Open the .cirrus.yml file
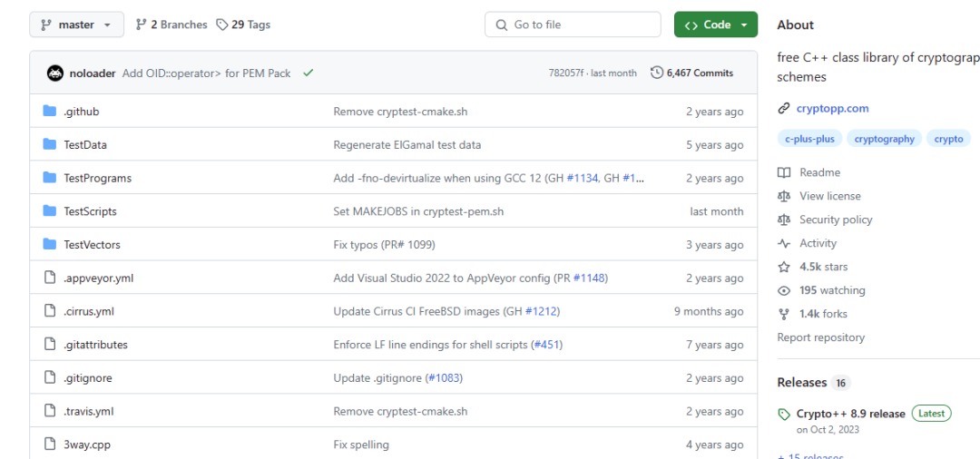 (x=89, y=311)
